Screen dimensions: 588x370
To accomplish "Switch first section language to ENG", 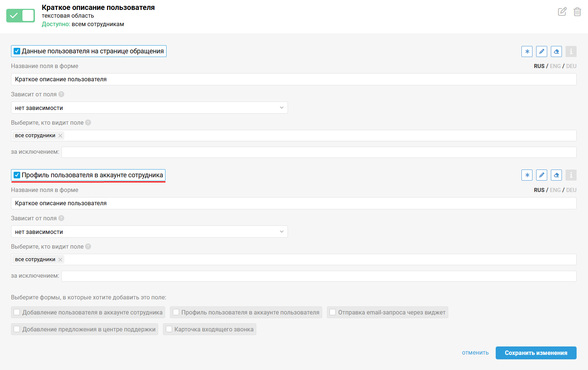I will tap(555, 66).
